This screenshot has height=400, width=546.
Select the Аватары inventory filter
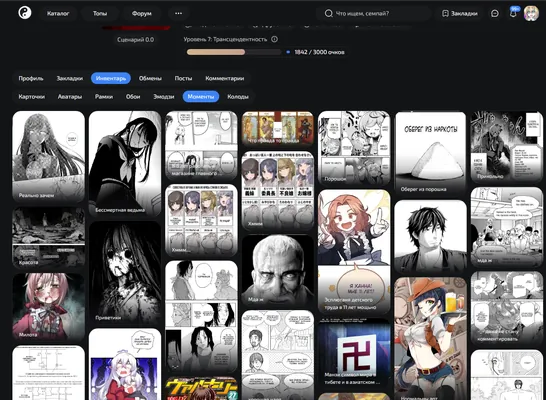[x=70, y=96]
